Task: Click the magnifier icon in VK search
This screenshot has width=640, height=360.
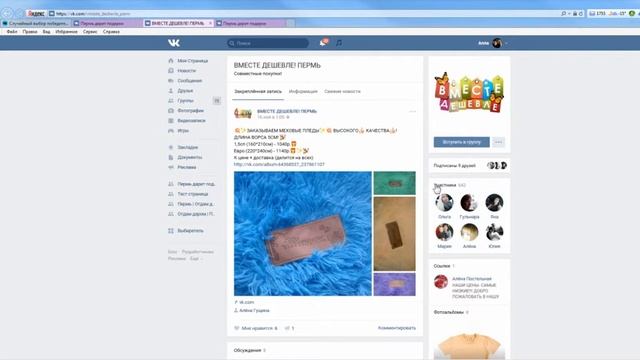Action: (232, 43)
